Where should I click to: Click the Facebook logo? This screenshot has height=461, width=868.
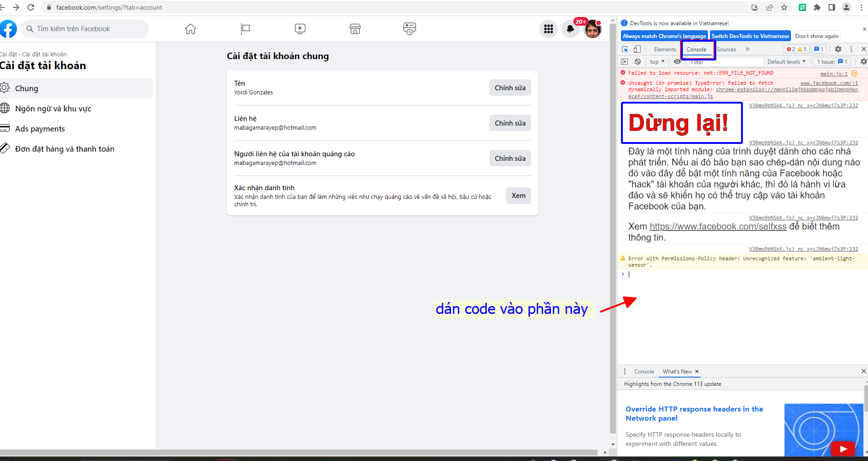click(x=8, y=29)
